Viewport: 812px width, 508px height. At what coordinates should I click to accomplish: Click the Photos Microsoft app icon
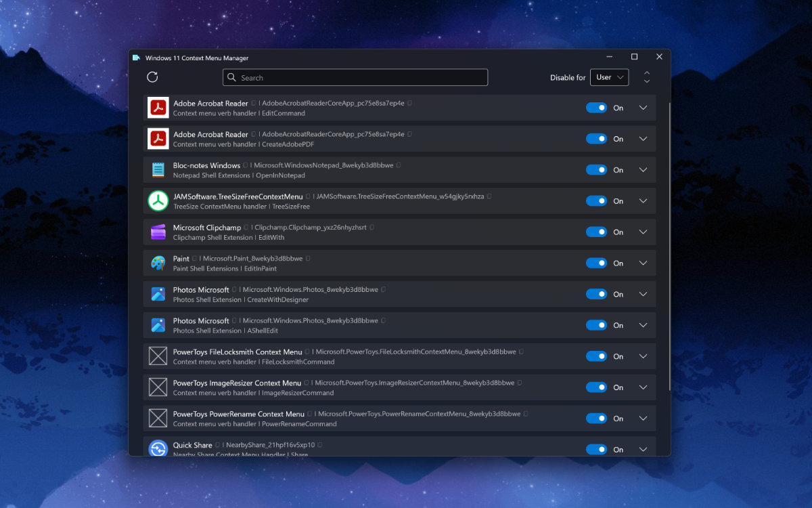[158, 293]
